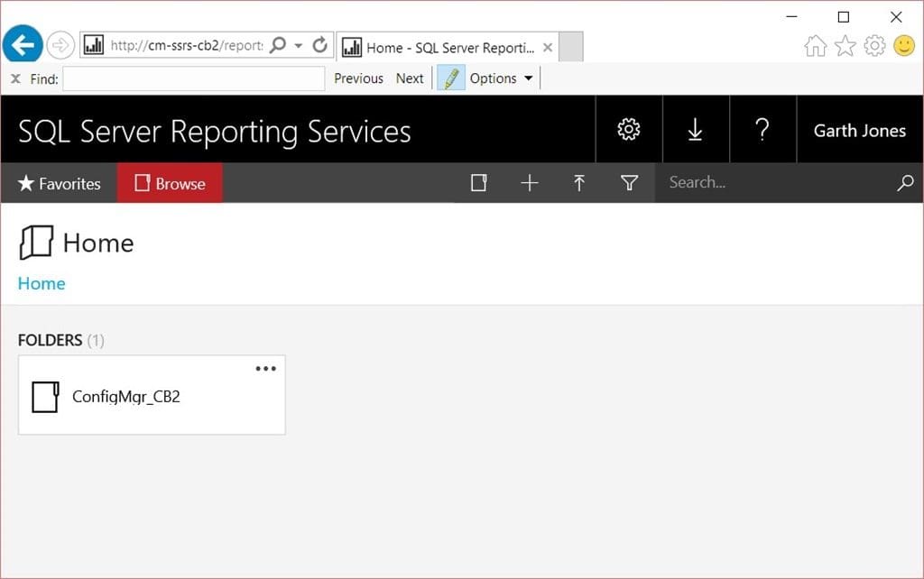Open a new browser tab
This screenshot has width=924, height=579.
[570, 47]
